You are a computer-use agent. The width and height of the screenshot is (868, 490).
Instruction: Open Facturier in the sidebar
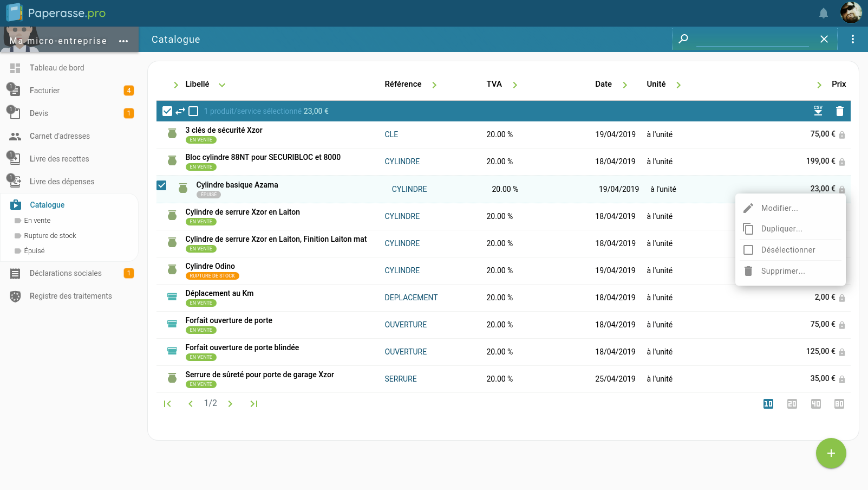click(44, 91)
